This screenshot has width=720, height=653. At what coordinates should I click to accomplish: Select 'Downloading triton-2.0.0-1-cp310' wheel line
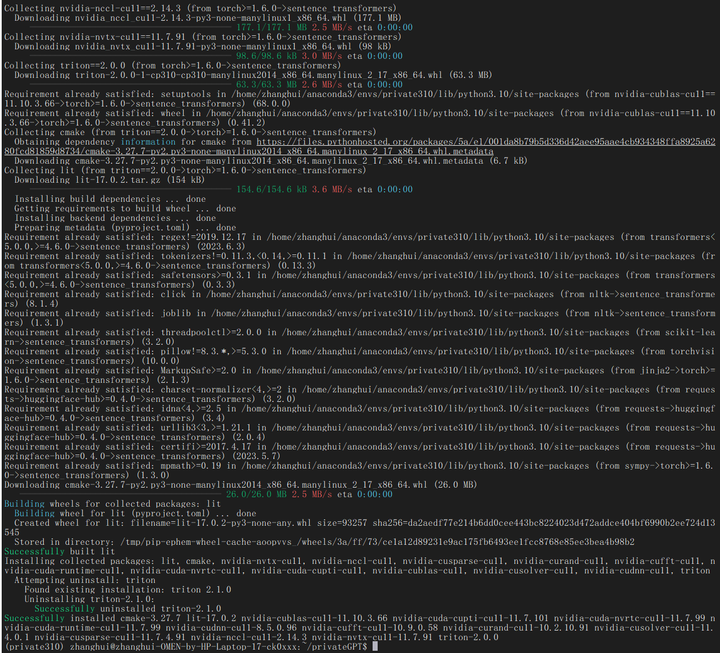click(253, 75)
